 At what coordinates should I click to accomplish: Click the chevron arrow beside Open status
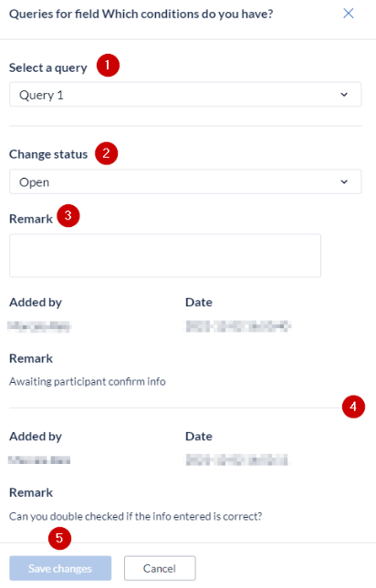click(344, 182)
